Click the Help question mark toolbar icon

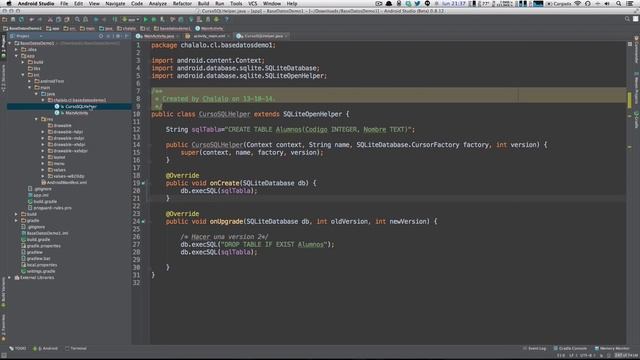(227, 19)
